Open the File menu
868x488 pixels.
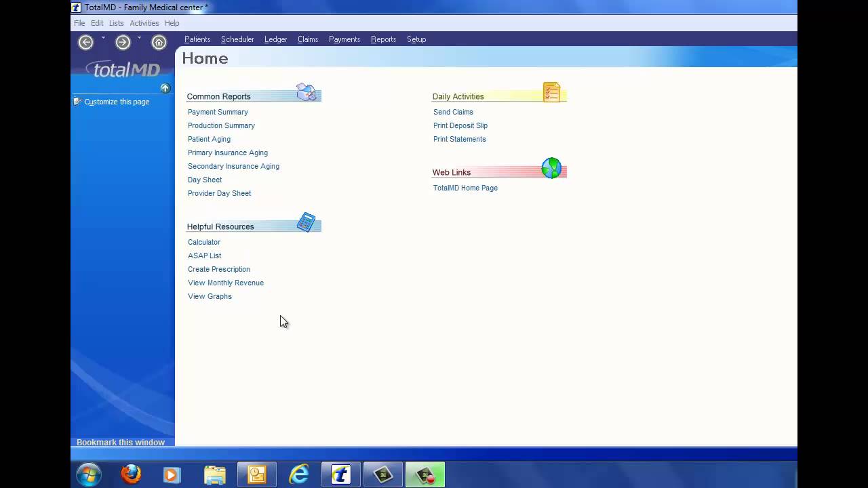[79, 23]
